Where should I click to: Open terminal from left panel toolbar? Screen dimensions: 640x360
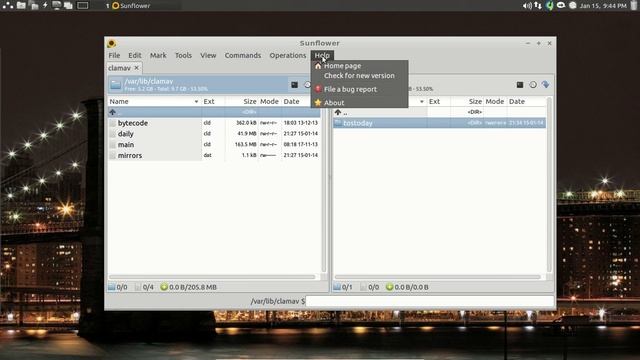[x=294, y=85]
